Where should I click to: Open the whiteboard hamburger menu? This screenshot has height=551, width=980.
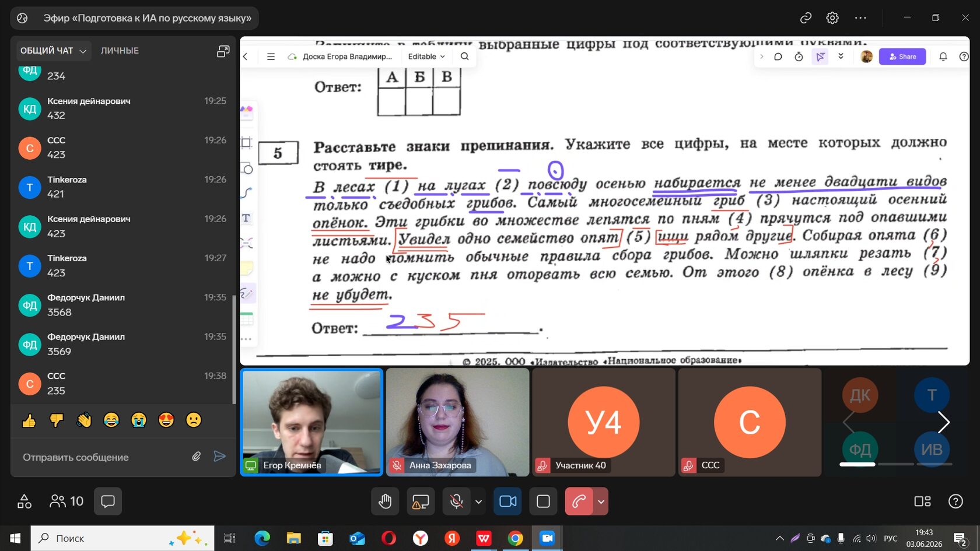[x=271, y=57]
